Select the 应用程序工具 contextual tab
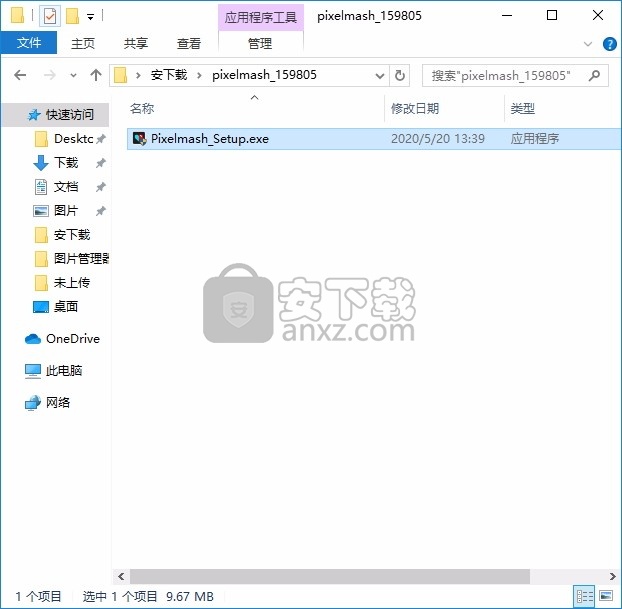Image resolution: width=622 pixels, height=609 pixels. (261, 17)
